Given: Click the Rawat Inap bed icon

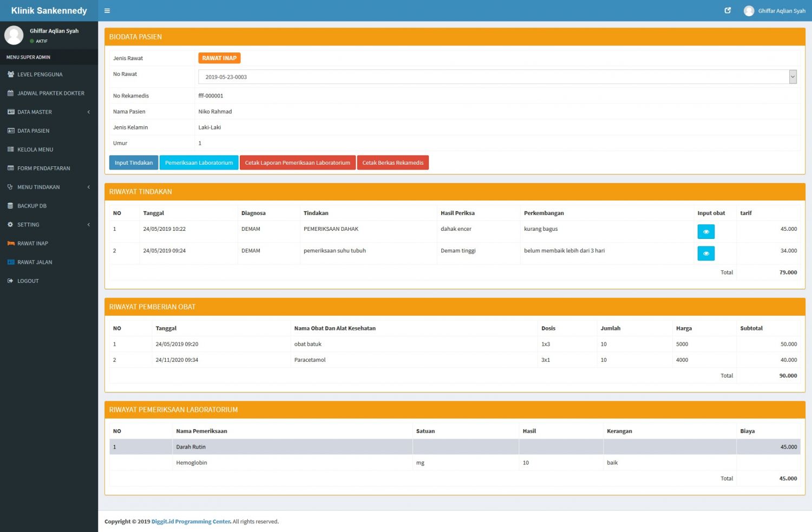Looking at the screenshot, I should coord(10,244).
